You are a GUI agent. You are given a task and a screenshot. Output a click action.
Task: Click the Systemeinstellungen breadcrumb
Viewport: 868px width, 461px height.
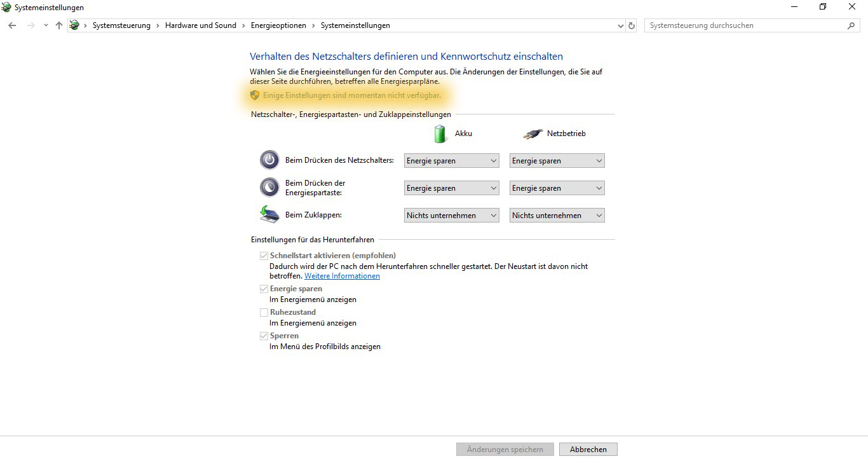point(355,25)
